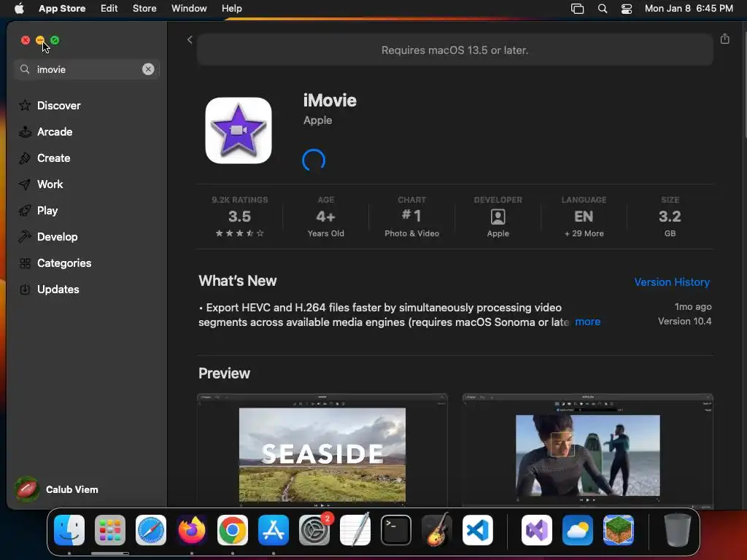747x560 pixels.
Task: Open Spotlight search in menu bar
Action: [x=602, y=9]
